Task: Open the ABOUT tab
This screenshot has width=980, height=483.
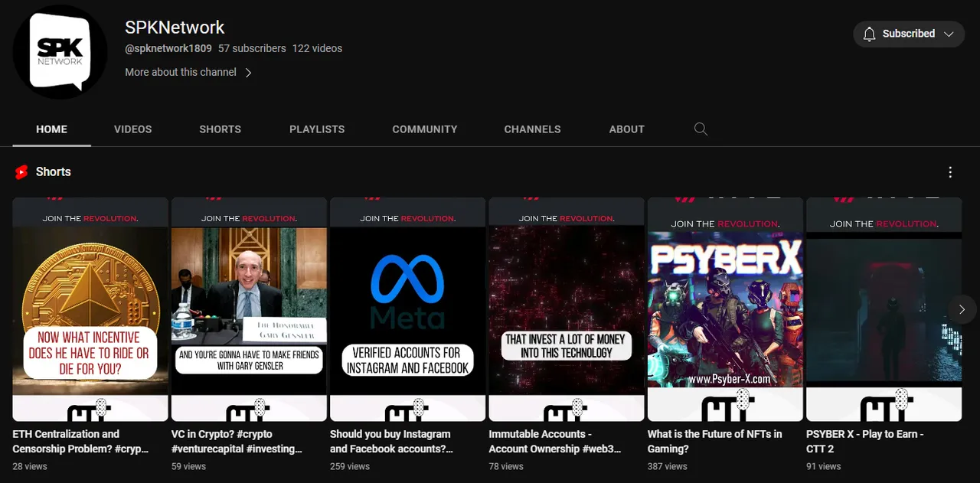Action: (x=627, y=129)
